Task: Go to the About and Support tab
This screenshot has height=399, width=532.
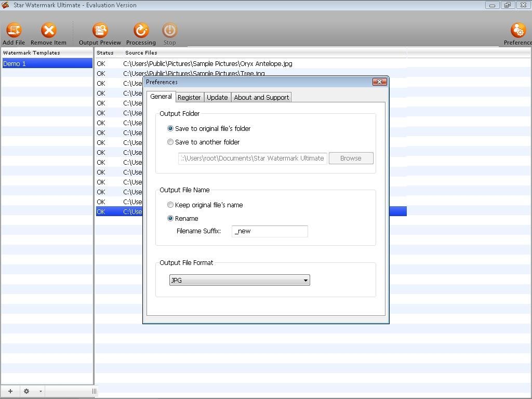Action: (262, 97)
